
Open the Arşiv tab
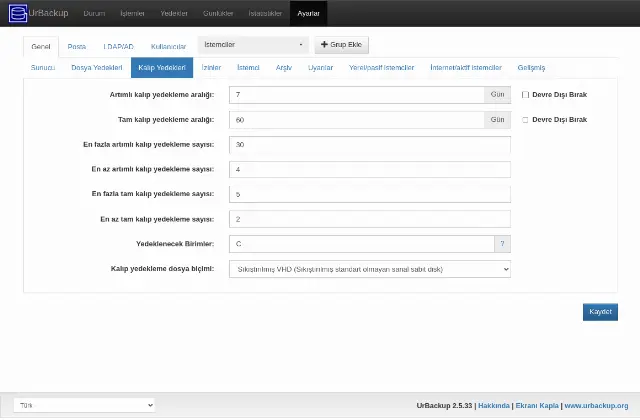click(x=284, y=68)
